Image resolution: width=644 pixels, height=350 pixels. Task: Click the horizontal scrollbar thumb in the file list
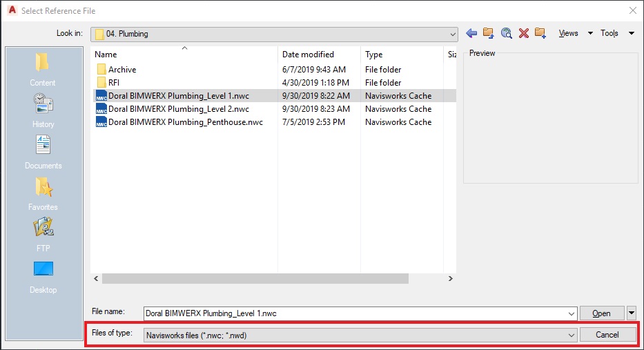tap(255, 278)
